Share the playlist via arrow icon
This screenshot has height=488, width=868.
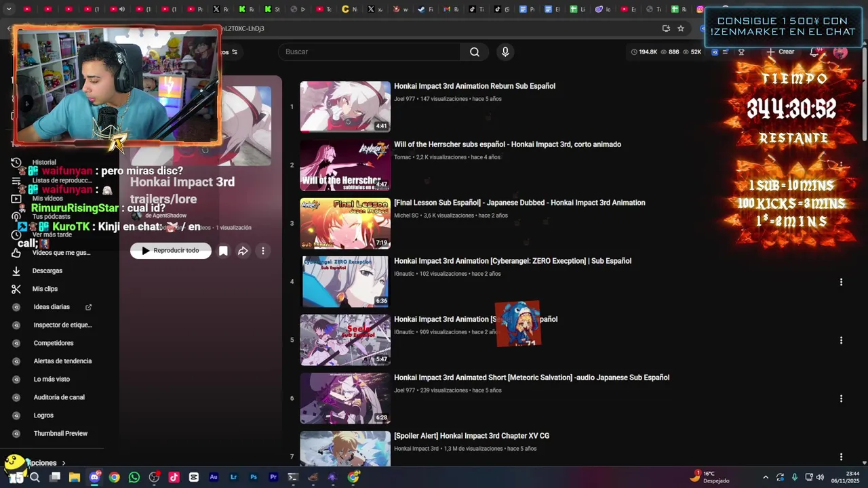(243, 251)
